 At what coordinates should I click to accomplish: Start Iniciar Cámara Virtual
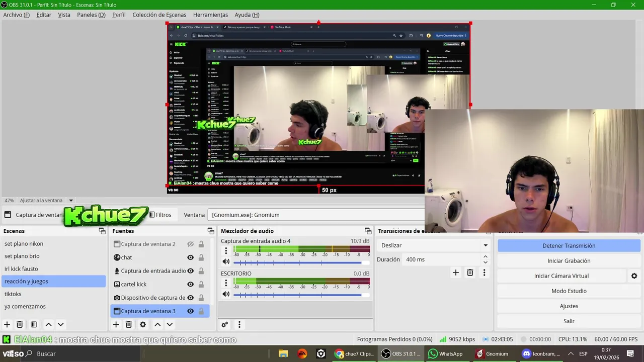click(561, 276)
